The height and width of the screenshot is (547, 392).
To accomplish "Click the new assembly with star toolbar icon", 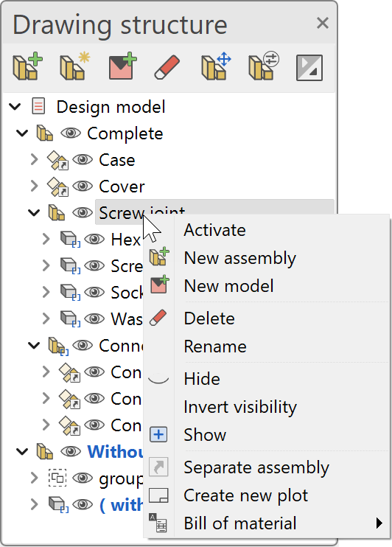I will (74, 66).
